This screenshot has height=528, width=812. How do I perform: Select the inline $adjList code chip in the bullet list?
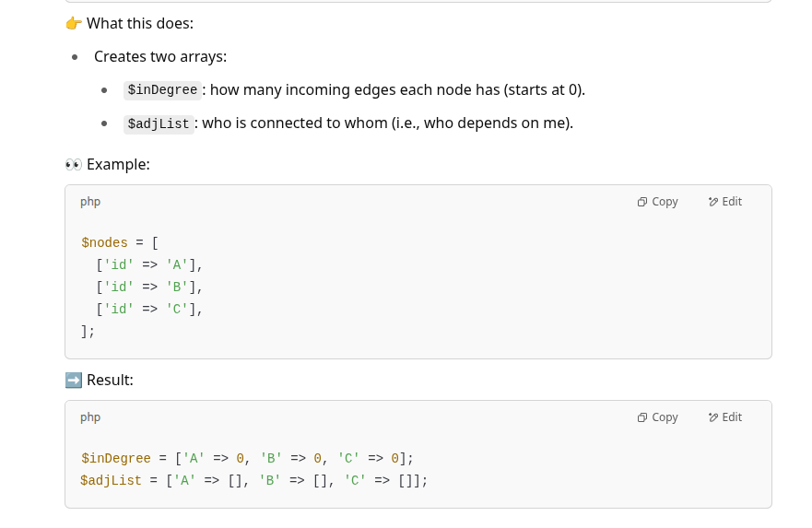[x=159, y=123]
